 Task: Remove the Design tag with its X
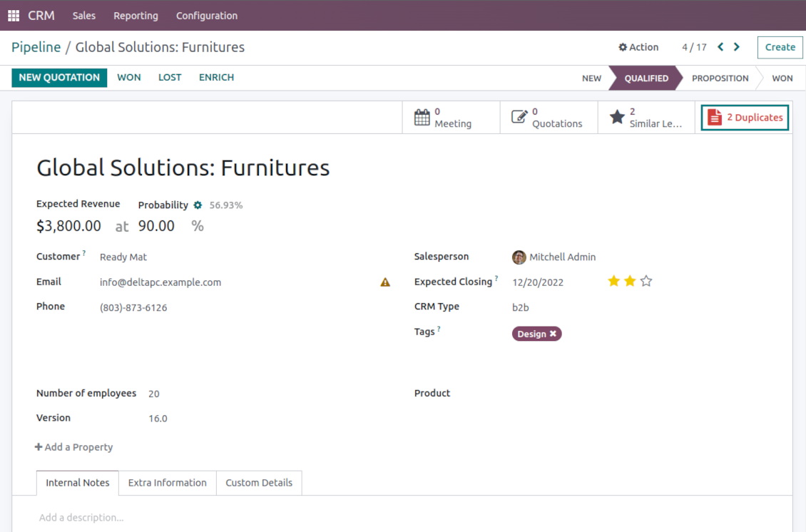click(553, 334)
